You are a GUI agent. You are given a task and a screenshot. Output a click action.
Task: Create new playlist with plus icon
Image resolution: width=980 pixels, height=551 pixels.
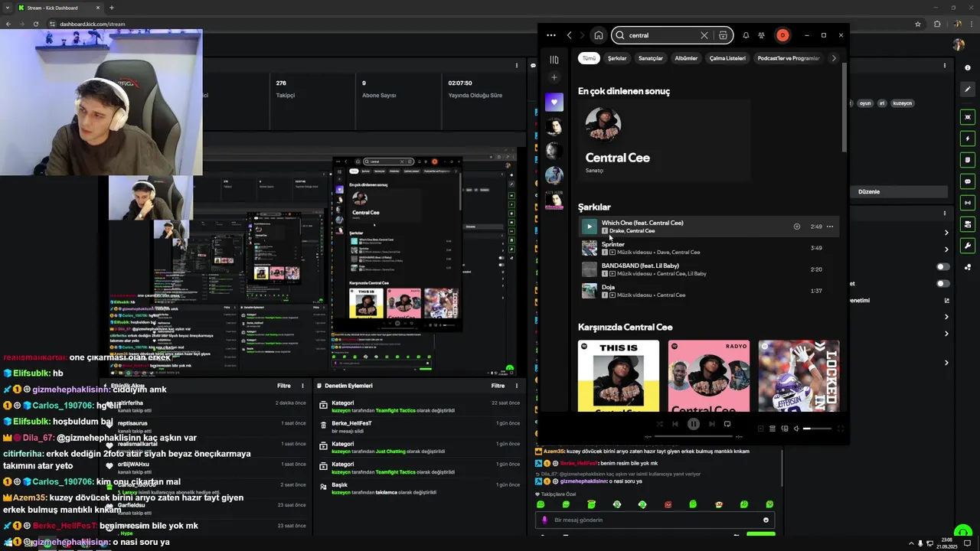554,77
